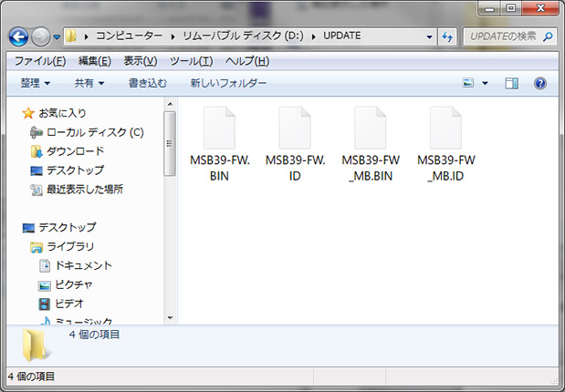This screenshot has width=565, height=392.
Task: Toggle the preview pane icon
Action: point(512,83)
